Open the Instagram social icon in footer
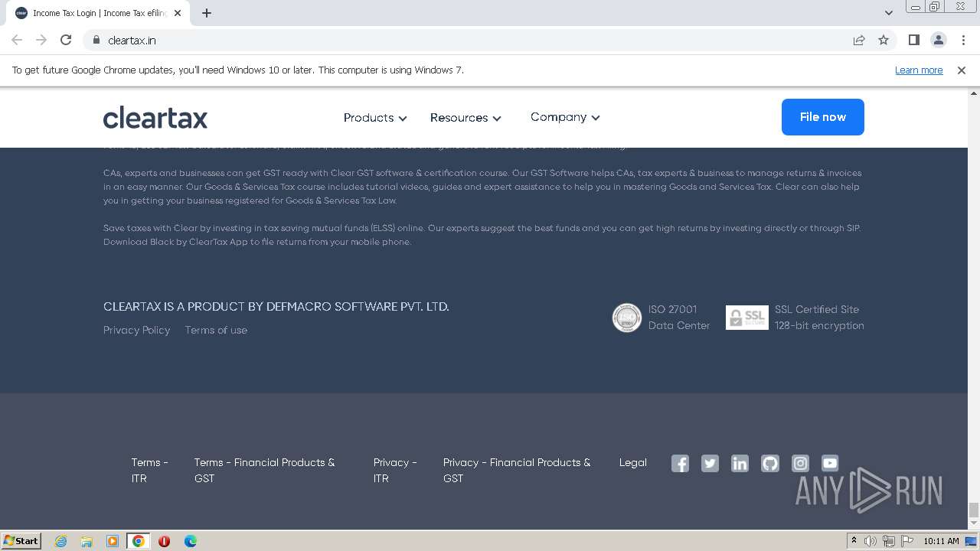 coord(800,463)
